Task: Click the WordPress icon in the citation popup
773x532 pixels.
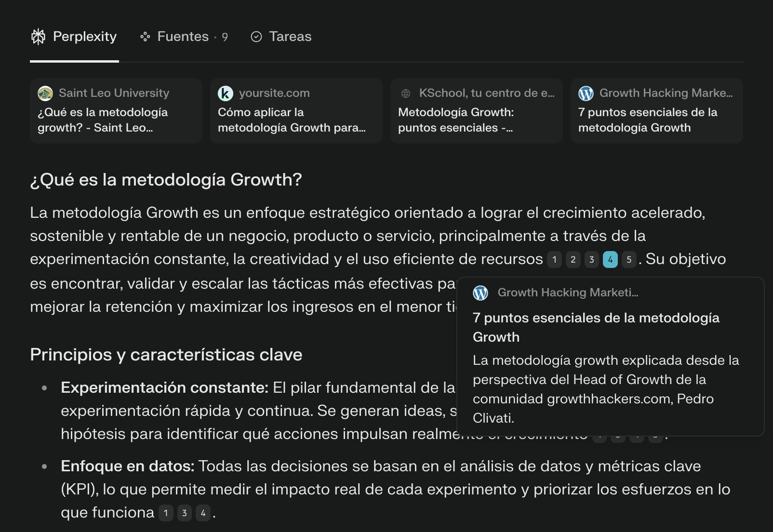Action: tap(480, 293)
